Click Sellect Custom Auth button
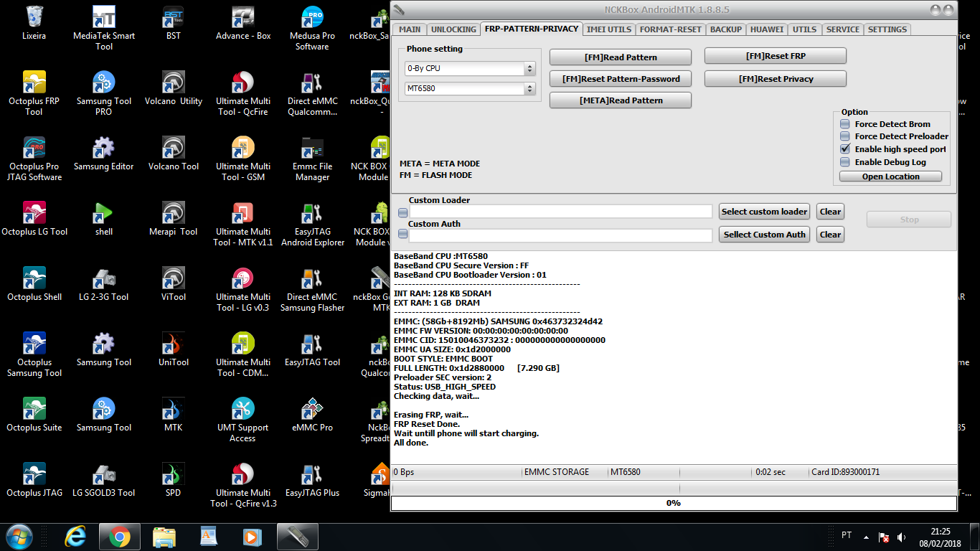The width and height of the screenshot is (980, 551). tap(764, 235)
